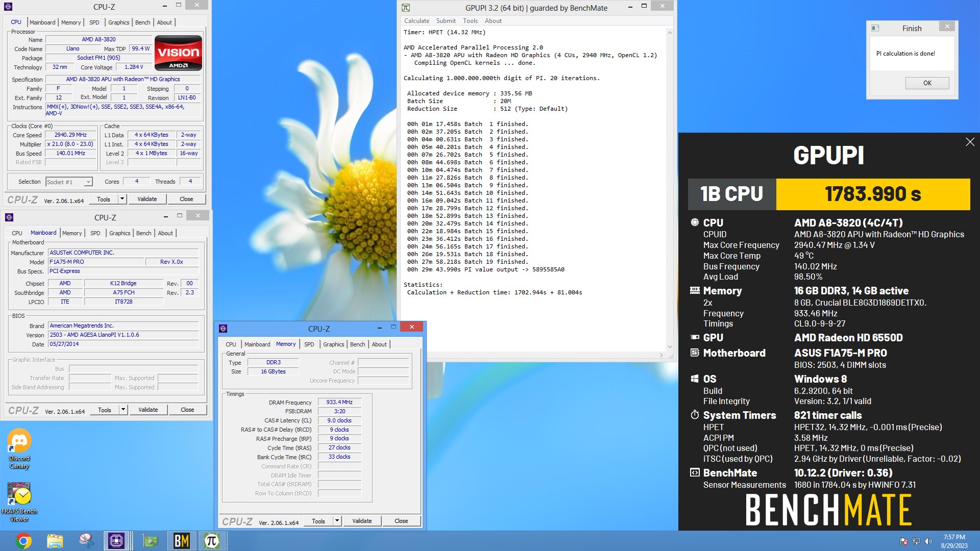The width and height of the screenshot is (980, 551).
Task: Click the GPUPI window title icon
Action: click(x=406, y=8)
